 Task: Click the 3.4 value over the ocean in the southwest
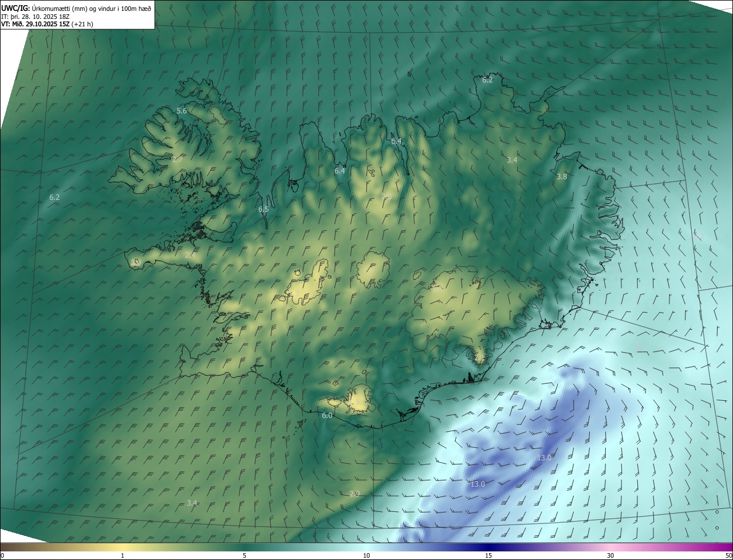click(192, 503)
